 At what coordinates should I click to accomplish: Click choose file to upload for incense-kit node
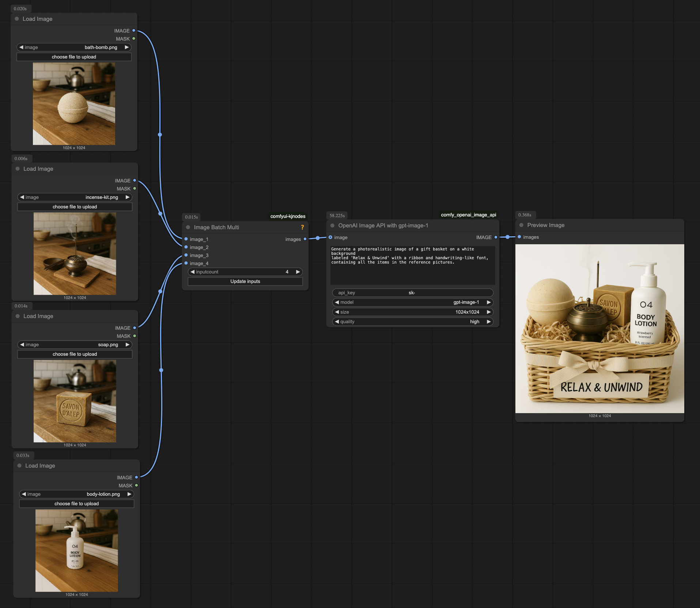(x=75, y=207)
